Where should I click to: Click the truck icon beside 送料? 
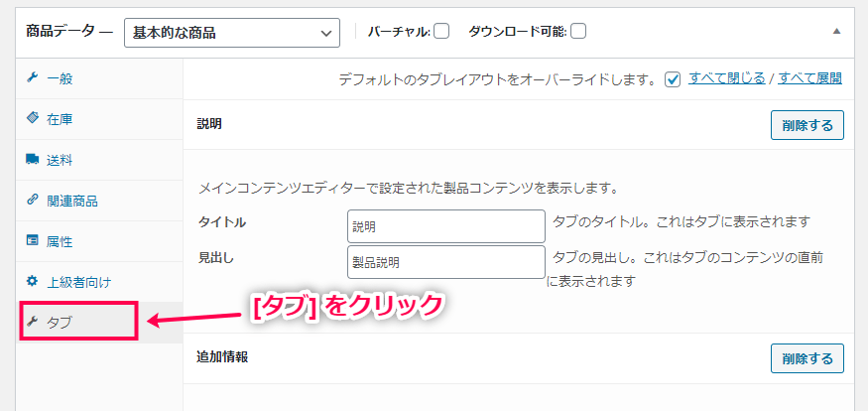[x=32, y=160]
